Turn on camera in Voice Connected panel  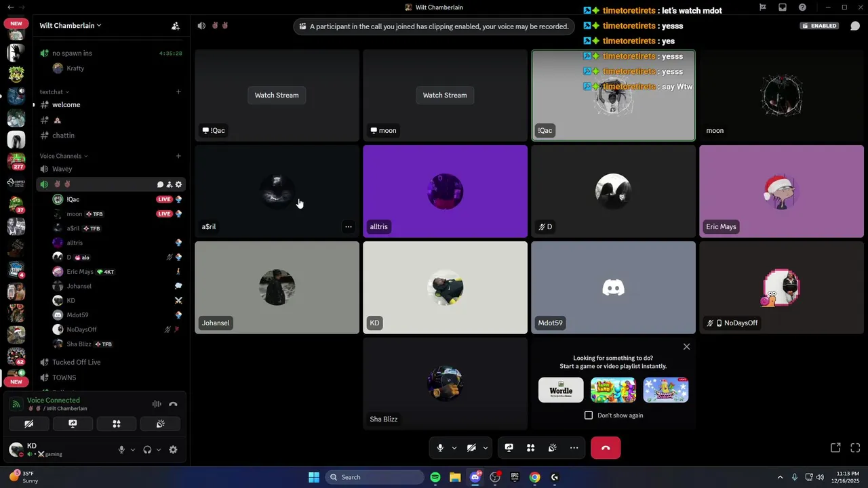[28, 424]
